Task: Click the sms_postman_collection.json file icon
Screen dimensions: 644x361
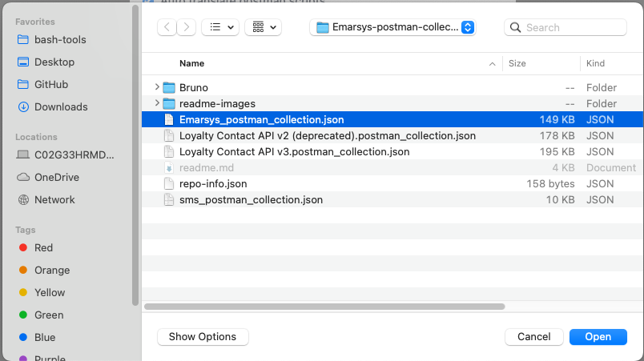Action: click(x=169, y=199)
